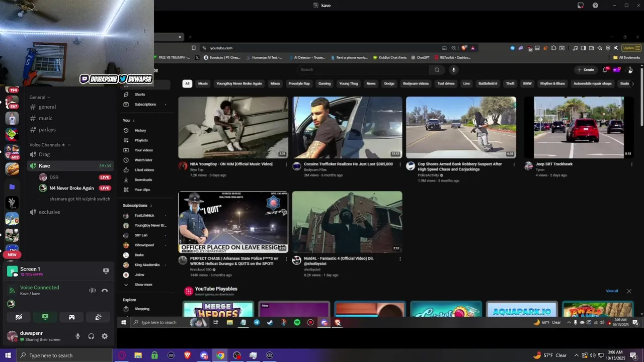
Task: Open YouTube notifications bell
Action: (x=605, y=70)
